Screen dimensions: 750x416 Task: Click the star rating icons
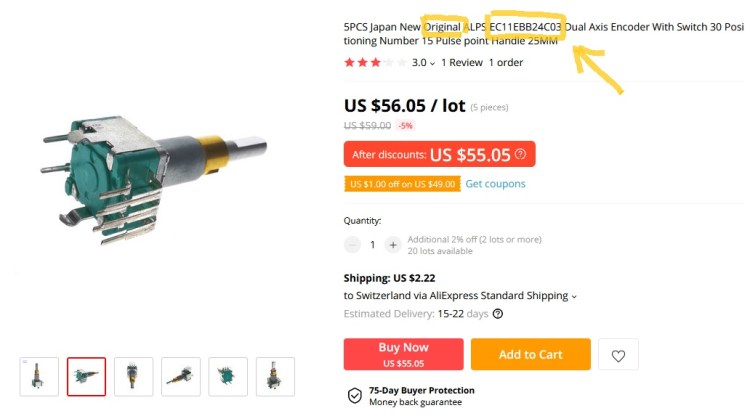tap(375, 62)
